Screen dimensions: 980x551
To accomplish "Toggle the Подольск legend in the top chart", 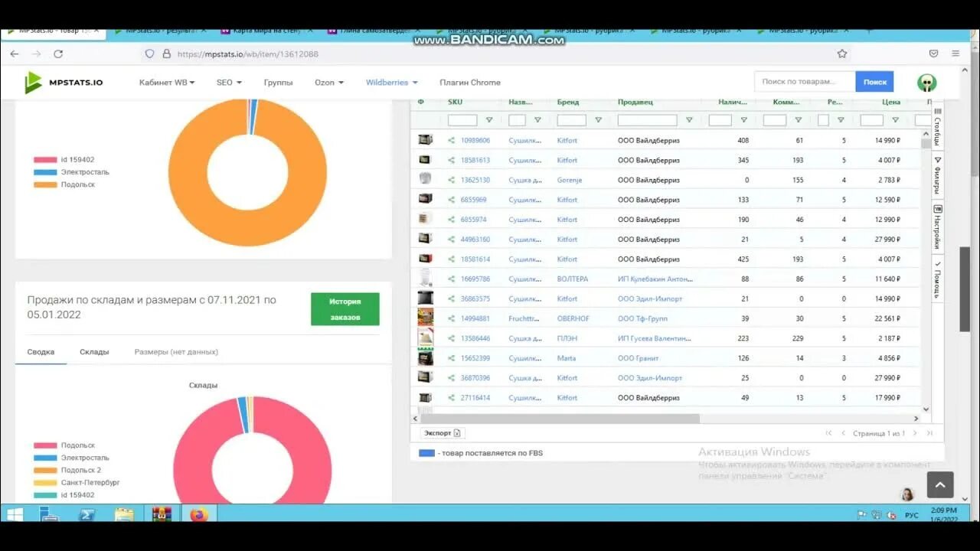I will click(64, 184).
